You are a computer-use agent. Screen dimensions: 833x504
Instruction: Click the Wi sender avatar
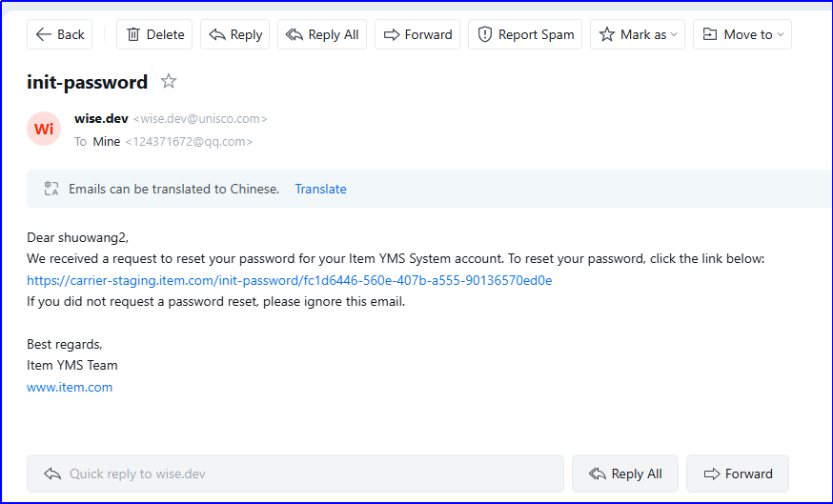(44, 129)
